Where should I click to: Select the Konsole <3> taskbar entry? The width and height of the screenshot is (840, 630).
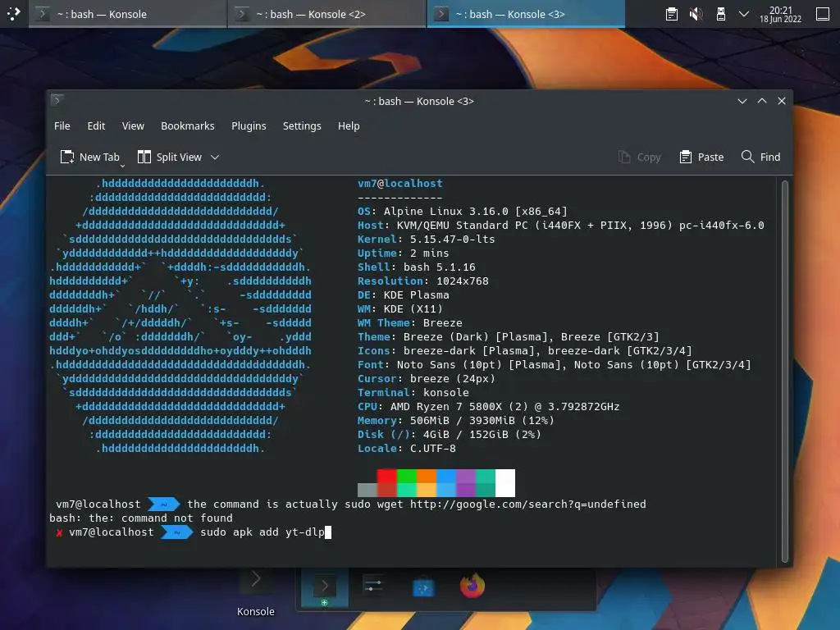tap(526, 14)
